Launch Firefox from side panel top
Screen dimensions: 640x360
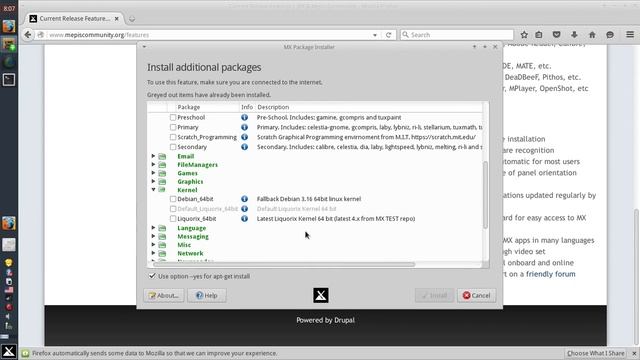[9, 26]
